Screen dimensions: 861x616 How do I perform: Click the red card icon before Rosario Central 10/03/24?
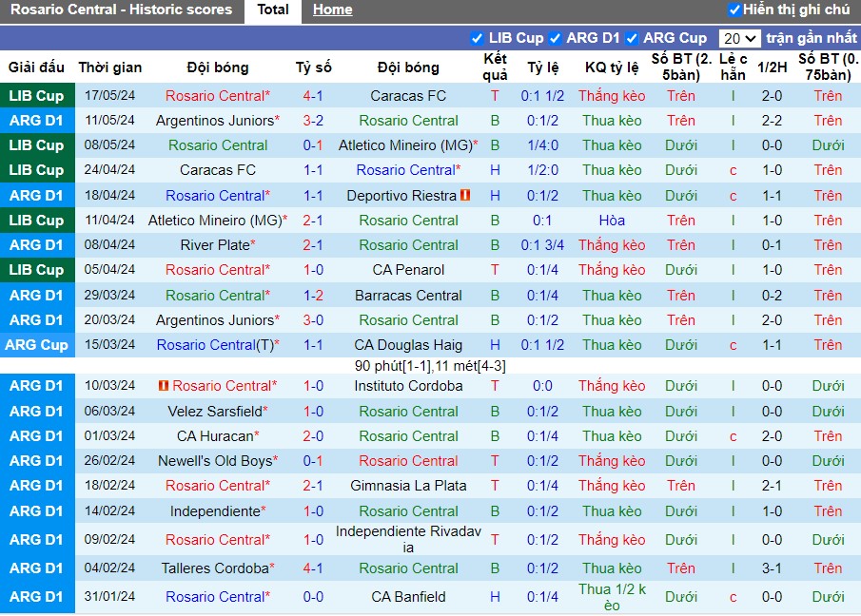[164, 386]
